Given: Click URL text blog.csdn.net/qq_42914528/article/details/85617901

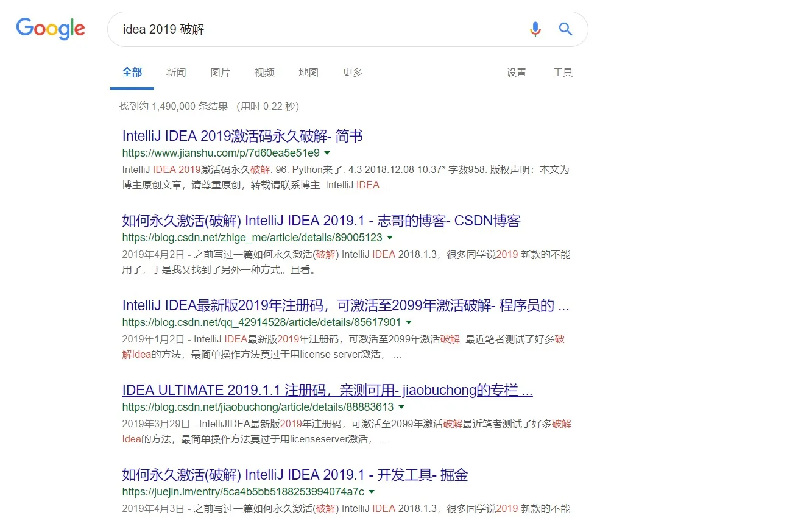Looking at the screenshot, I should pyautogui.click(x=262, y=322).
